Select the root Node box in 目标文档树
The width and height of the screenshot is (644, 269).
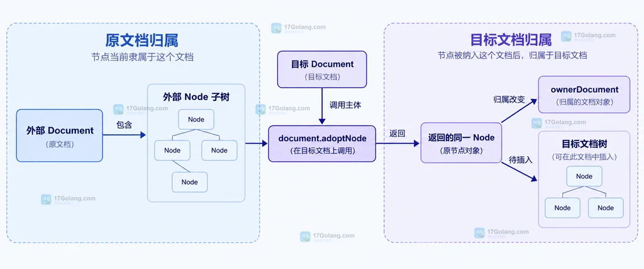(x=584, y=176)
